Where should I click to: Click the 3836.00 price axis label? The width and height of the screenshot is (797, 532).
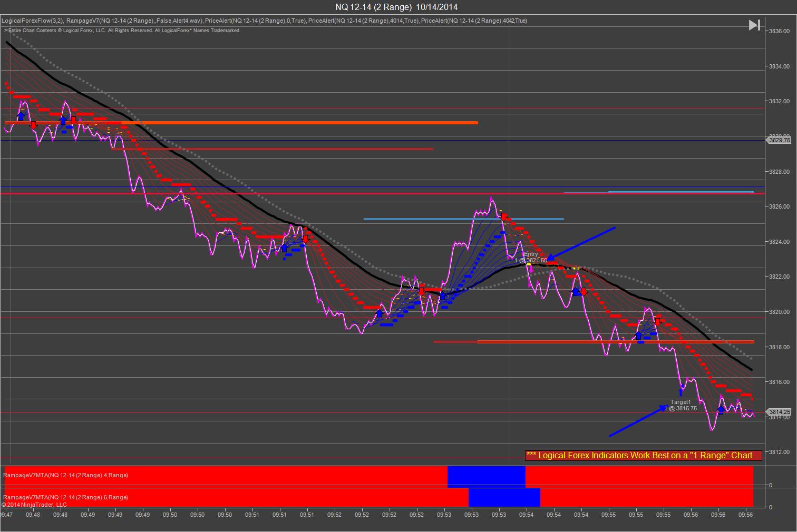tap(779, 31)
